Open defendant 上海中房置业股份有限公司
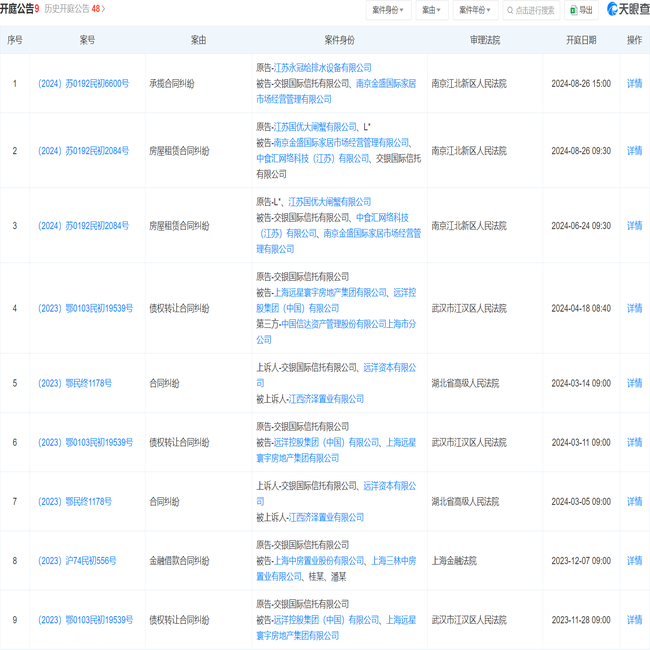Image resolution: width=650 pixels, height=650 pixels. tap(319, 561)
